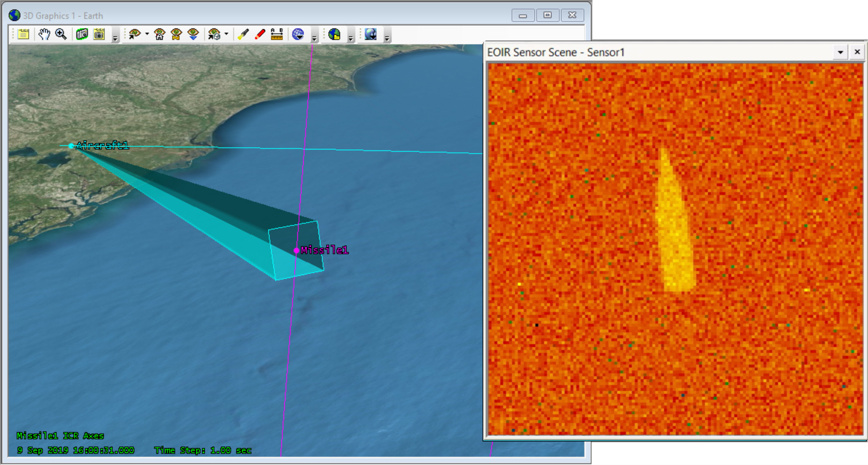The image size is (868, 465).
Task: Toggle the red annotation pencil tool
Action: 260,34
